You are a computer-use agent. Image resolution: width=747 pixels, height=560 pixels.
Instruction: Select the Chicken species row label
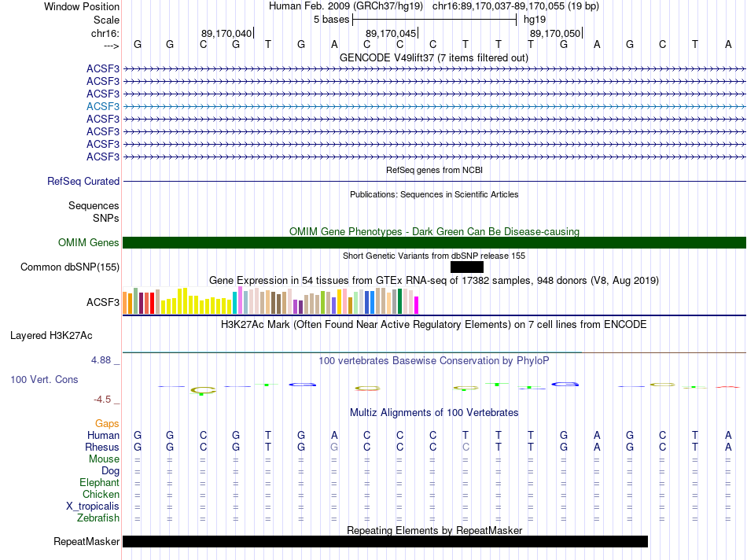(x=101, y=494)
